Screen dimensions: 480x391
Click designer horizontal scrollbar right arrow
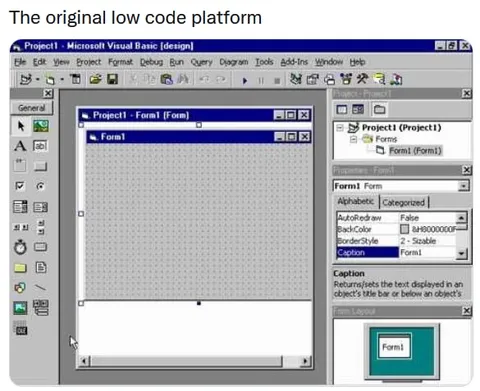click(305, 361)
